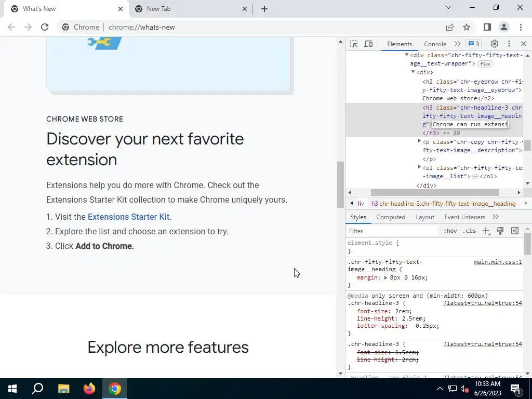Reload the page
The height and width of the screenshot is (399, 532).
(45, 27)
